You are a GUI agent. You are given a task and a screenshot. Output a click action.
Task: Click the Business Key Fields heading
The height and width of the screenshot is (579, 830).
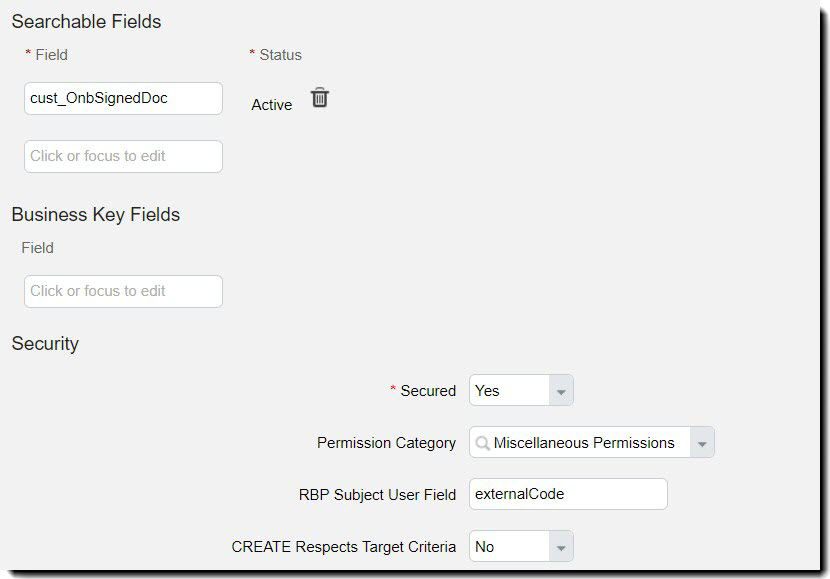coord(96,214)
